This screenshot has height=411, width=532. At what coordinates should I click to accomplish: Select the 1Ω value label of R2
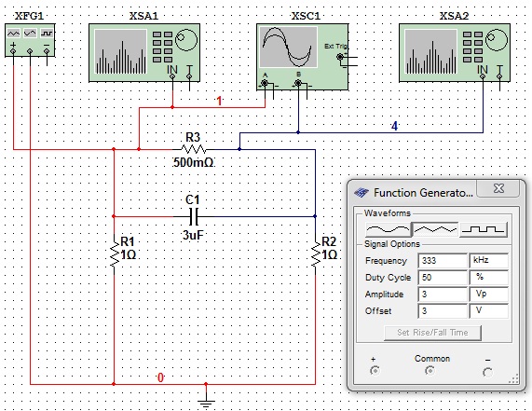click(330, 254)
